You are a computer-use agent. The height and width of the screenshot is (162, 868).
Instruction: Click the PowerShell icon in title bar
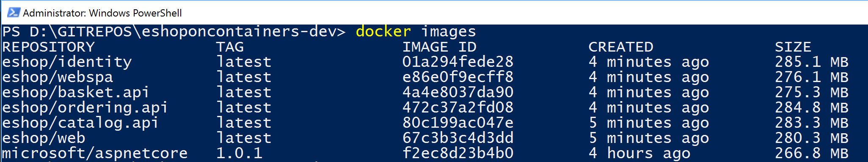coord(13,12)
